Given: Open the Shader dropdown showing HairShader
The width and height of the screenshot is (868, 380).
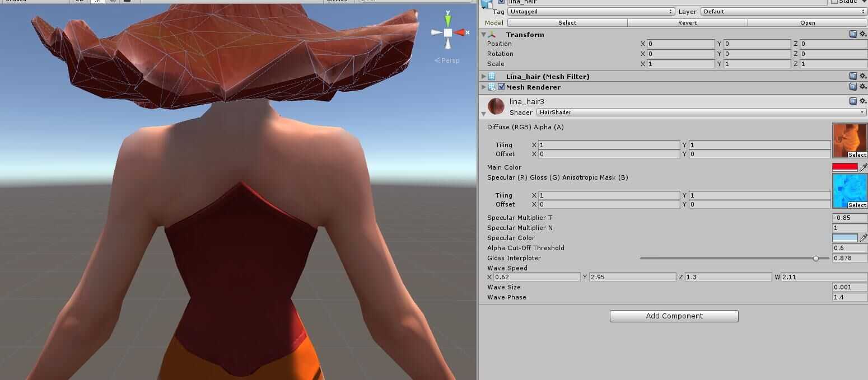Looking at the screenshot, I should coord(701,112).
